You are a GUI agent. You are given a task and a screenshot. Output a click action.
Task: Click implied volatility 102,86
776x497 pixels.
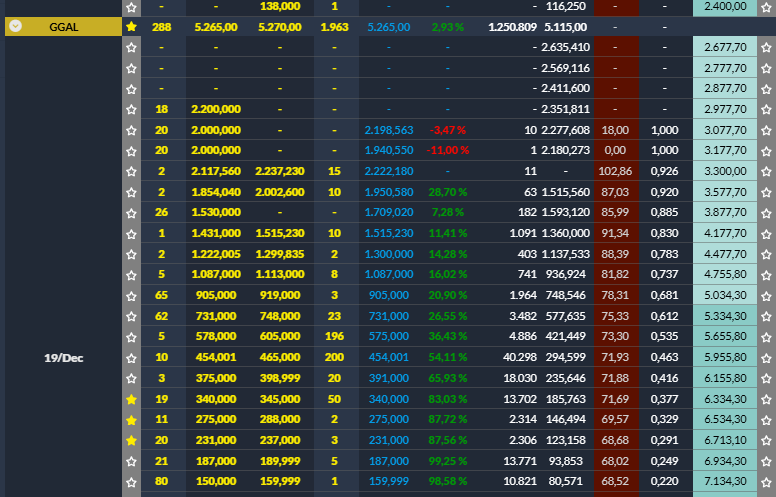615,171
